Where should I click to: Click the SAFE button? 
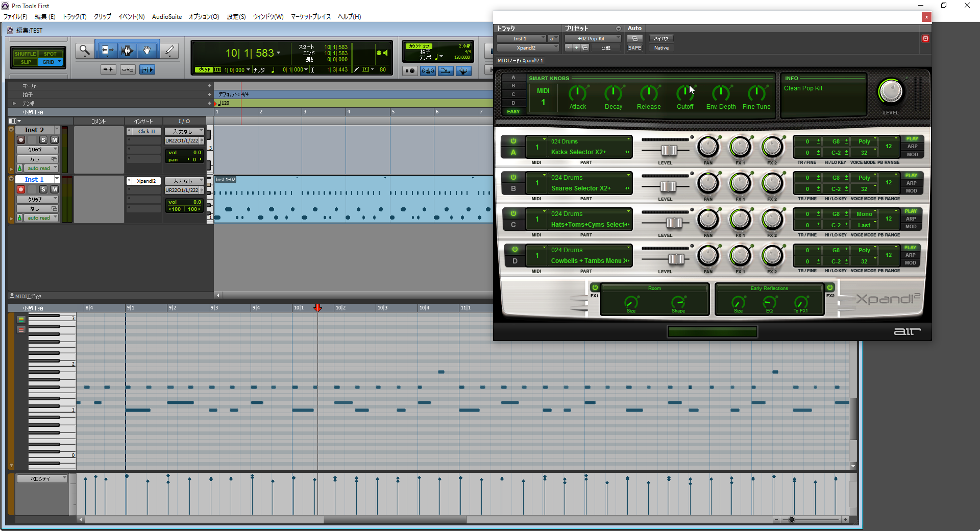pyautogui.click(x=634, y=48)
